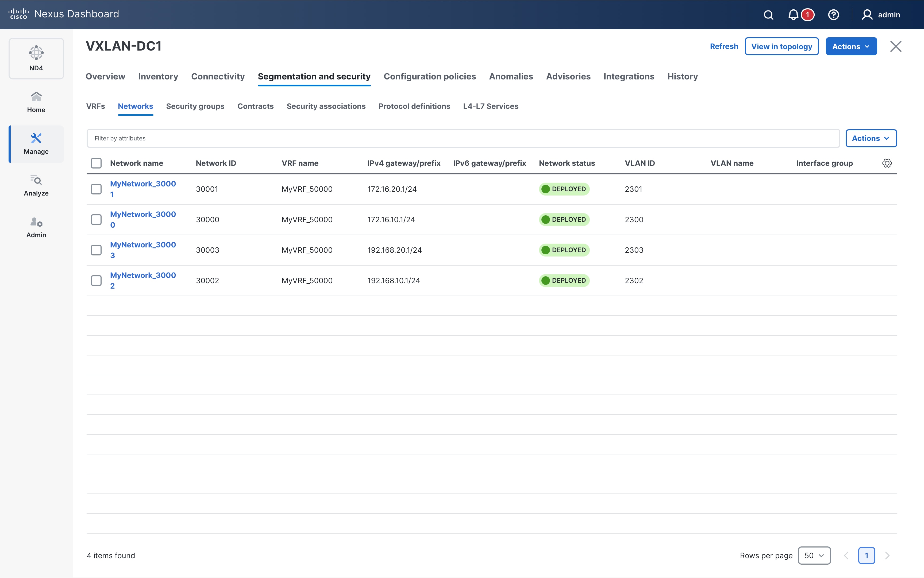Open MyNetwork_30002 network link
924x578 pixels.
tap(143, 281)
